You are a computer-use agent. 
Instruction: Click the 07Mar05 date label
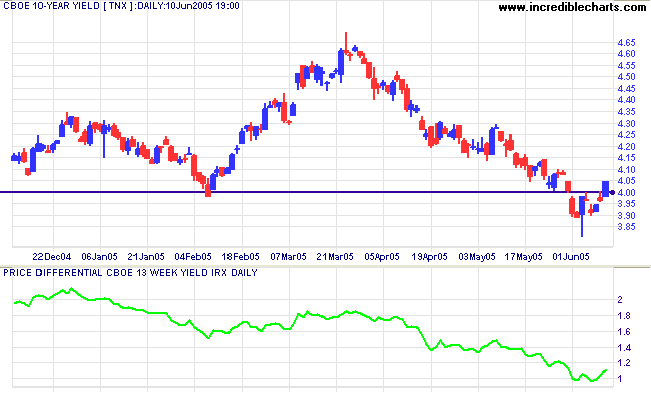click(x=288, y=257)
